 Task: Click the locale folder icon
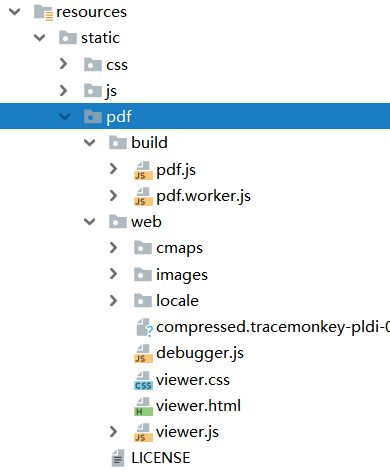click(x=143, y=300)
